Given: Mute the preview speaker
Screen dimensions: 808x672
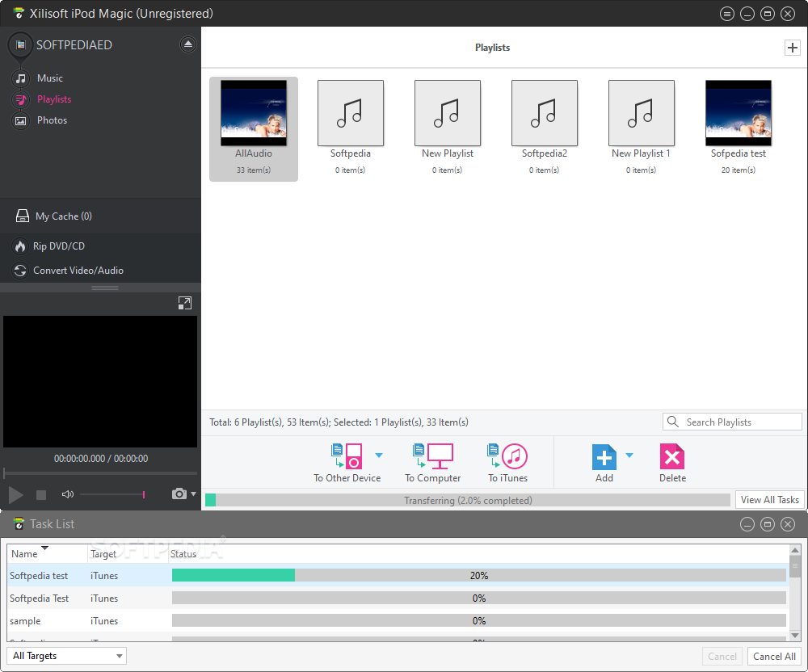Looking at the screenshot, I should 68,494.
